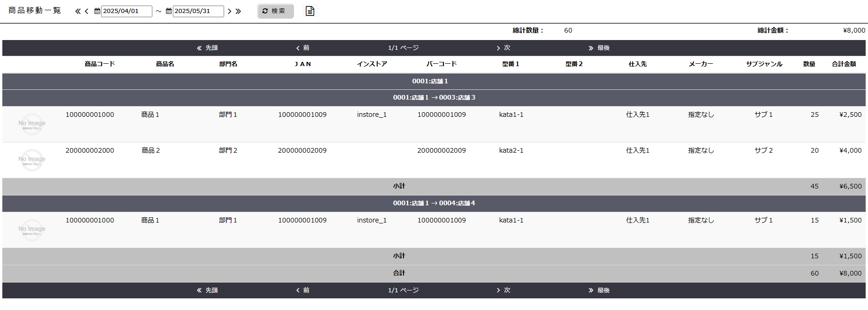Click the 商品2 product name
Image resolution: width=868 pixels, height=310 pixels.
click(x=150, y=150)
